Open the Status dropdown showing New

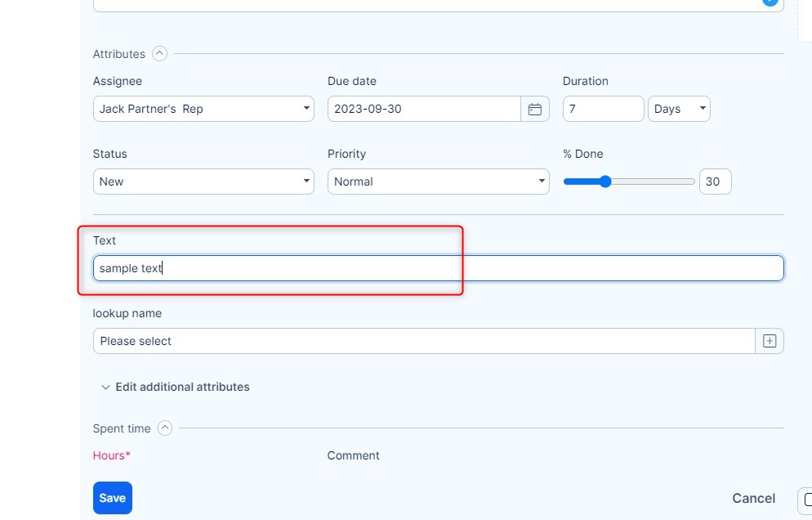(x=203, y=182)
